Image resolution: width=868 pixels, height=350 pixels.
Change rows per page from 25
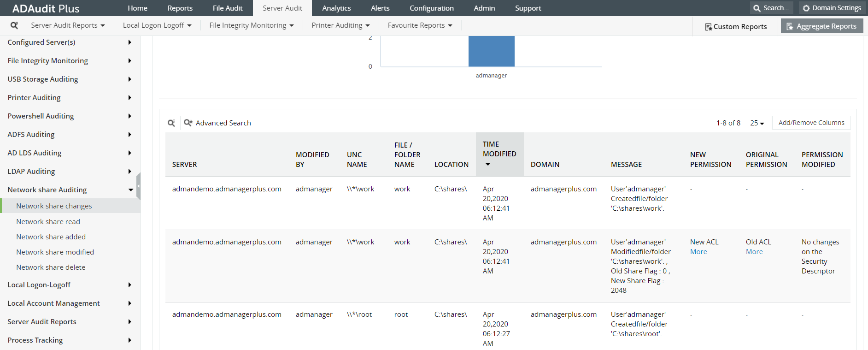[757, 123]
